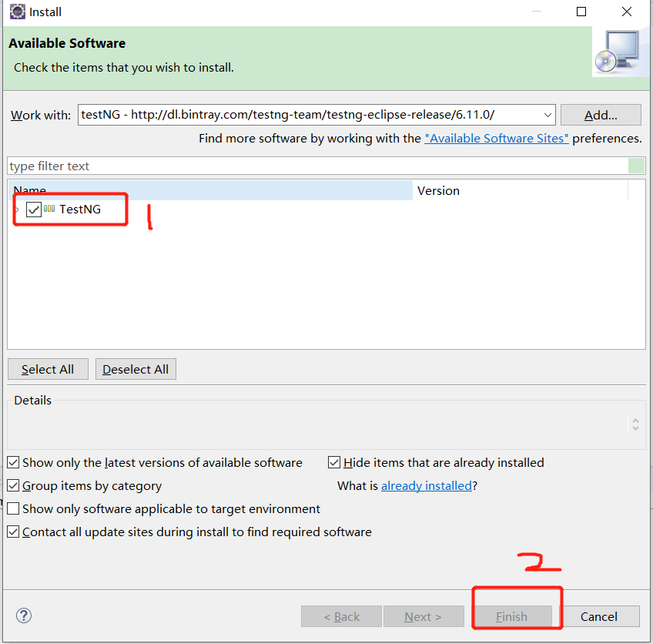Screen dimensions: 653x644
Task: Toggle Hide items that are already installed
Action: tap(334, 462)
